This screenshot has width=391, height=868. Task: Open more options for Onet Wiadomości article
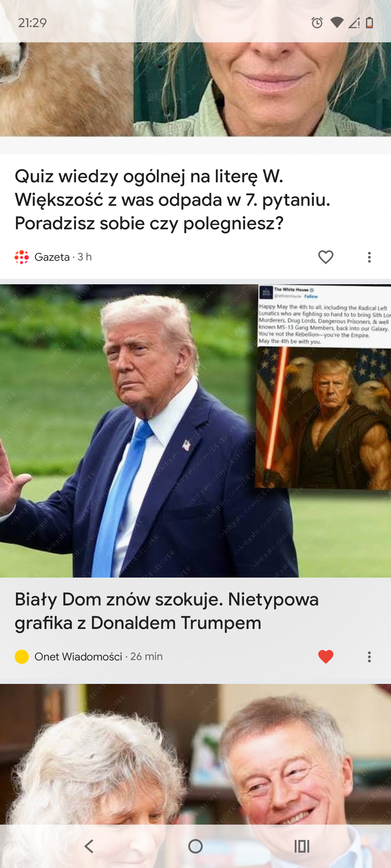[369, 657]
